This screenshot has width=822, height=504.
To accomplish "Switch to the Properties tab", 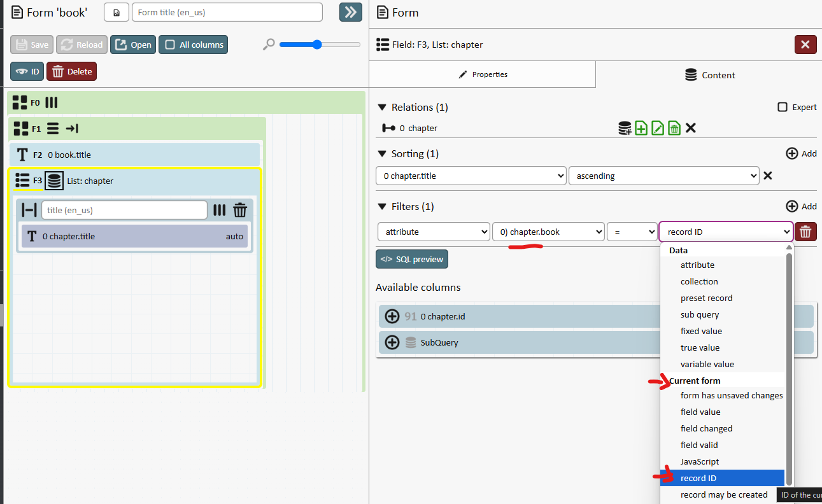I will click(483, 74).
